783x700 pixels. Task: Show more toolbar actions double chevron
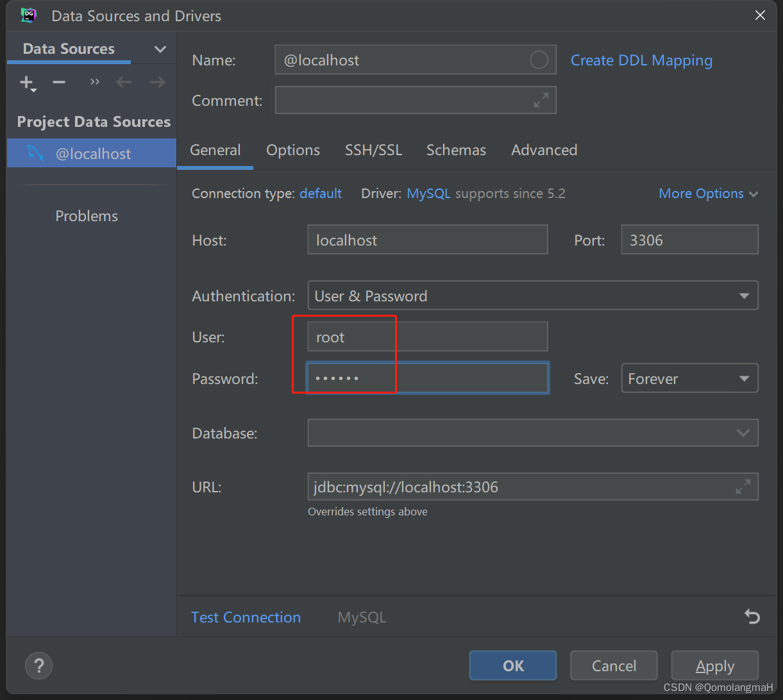click(x=95, y=82)
